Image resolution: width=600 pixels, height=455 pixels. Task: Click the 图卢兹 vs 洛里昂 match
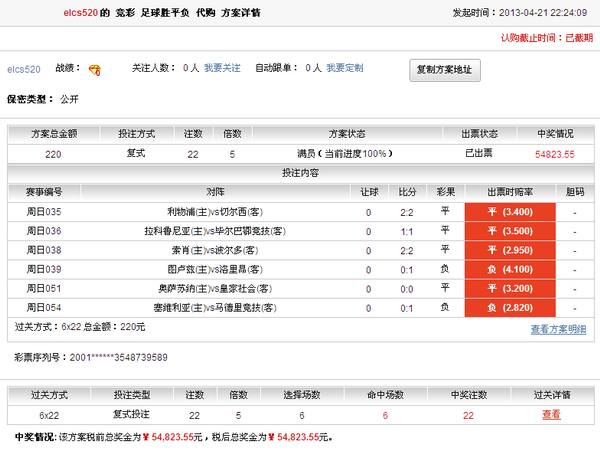[216, 270]
